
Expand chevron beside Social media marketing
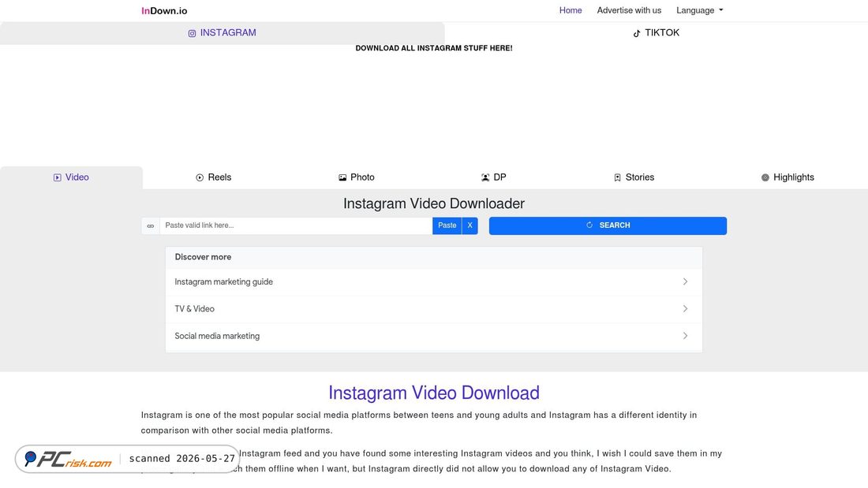(685, 336)
